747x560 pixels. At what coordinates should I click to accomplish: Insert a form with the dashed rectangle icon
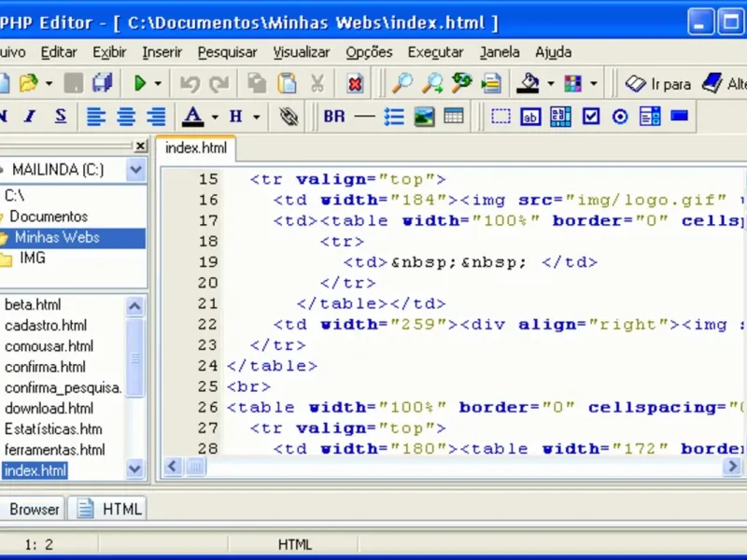click(x=500, y=116)
